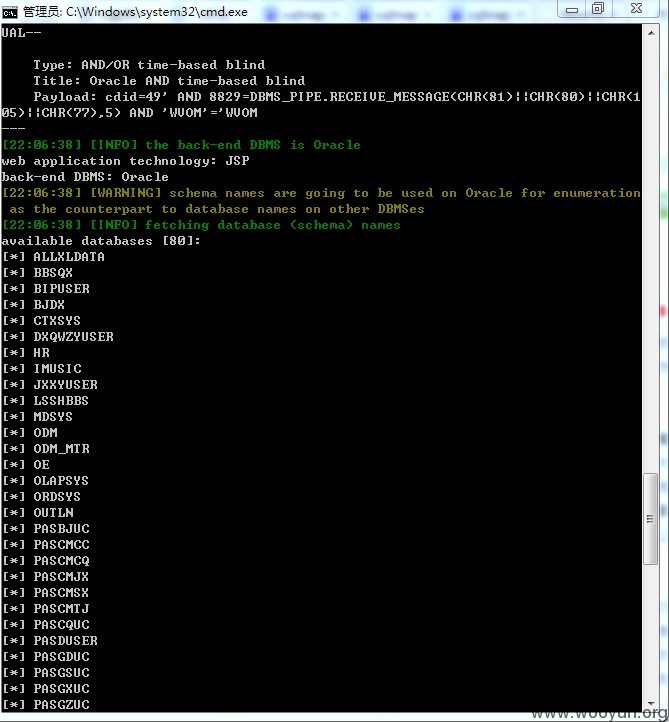Click the PASCMTJ database entry

[x=46, y=609]
